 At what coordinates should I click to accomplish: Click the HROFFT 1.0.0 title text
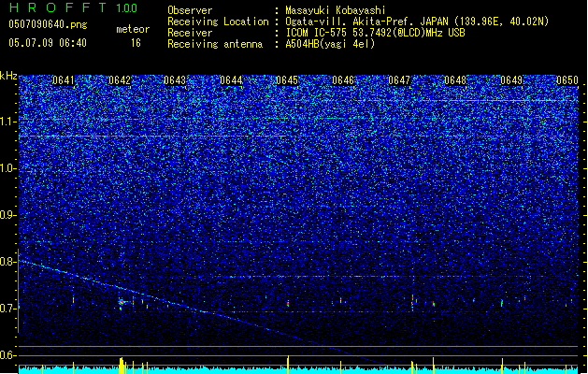[74, 7]
